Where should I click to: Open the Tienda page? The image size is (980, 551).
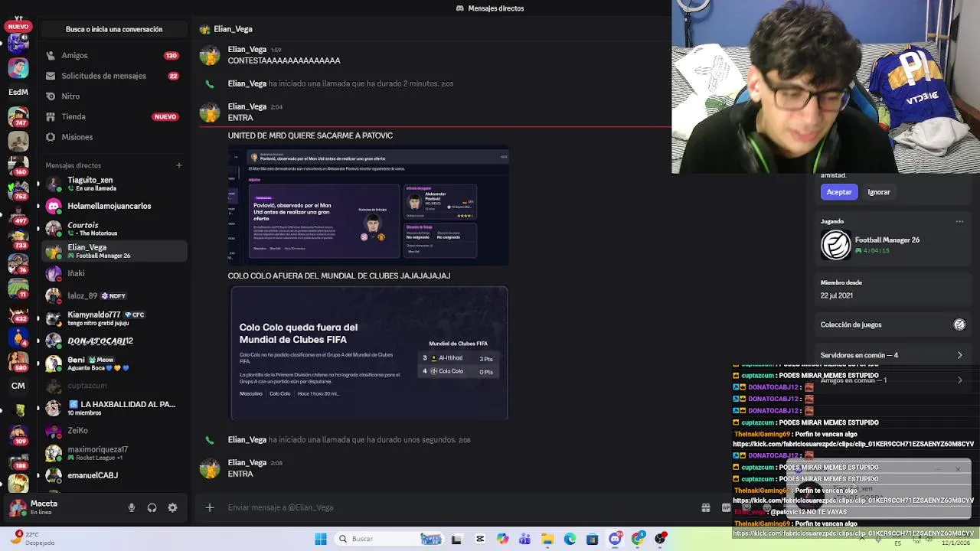[113, 116]
